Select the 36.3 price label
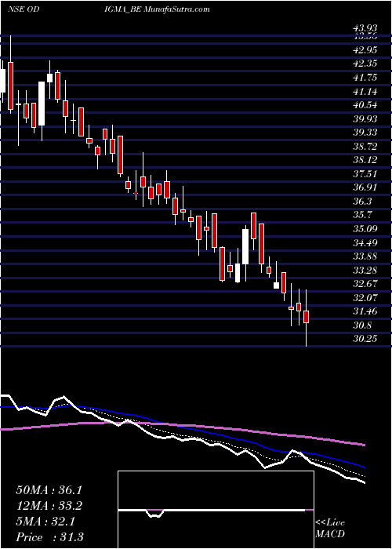 pyautogui.click(x=362, y=202)
